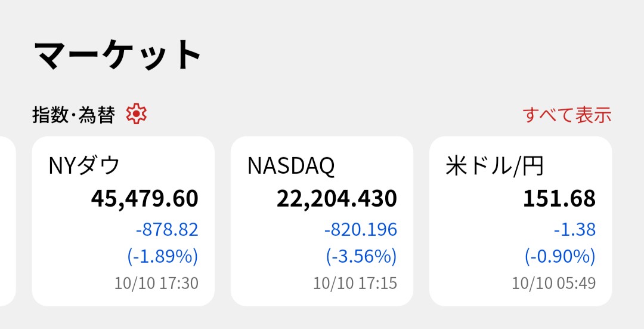
Task: Tap the NYダウ change value -878.82
Action: (x=166, y=229)
